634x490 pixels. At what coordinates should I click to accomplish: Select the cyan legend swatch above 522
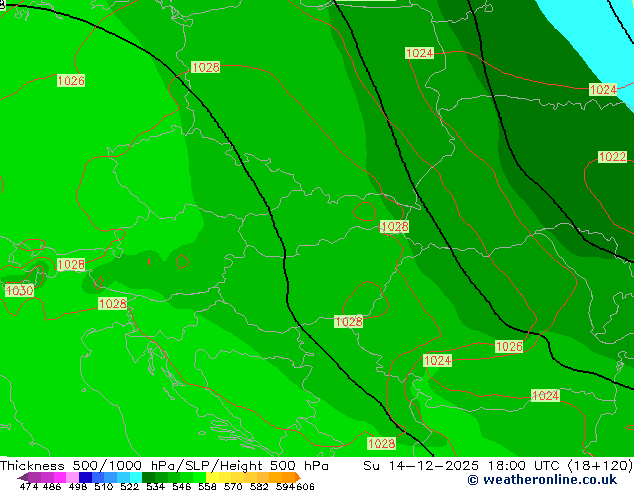[136, 477]
